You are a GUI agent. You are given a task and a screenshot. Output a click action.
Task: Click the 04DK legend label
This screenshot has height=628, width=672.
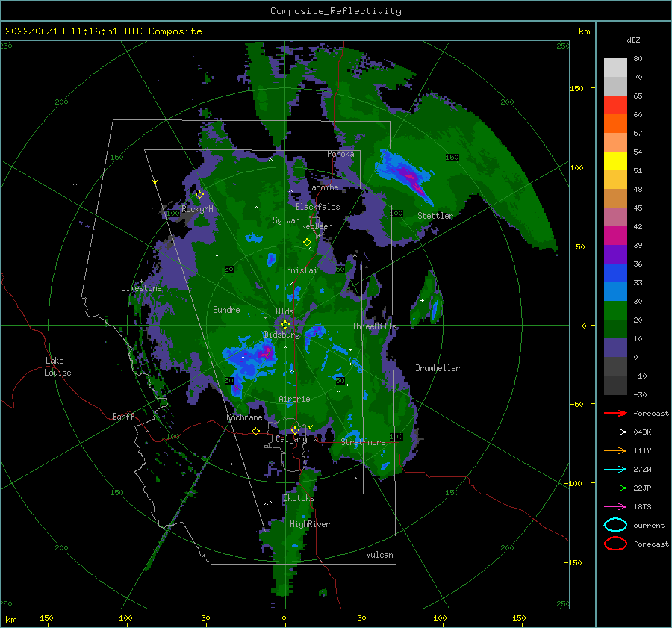coord(642,432)
